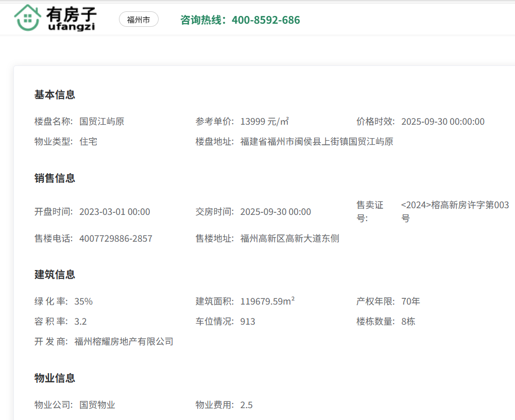
Task: Click the sales phone 4007729886-2857
Action: 115,239
